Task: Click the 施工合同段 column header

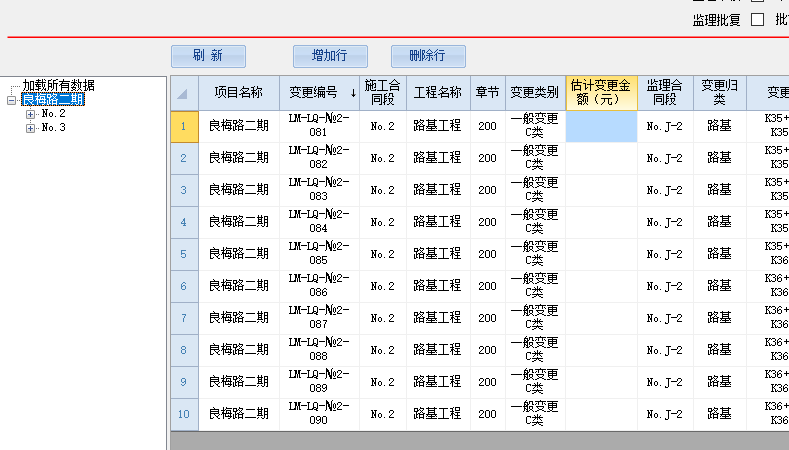Action: click(383, 93)
